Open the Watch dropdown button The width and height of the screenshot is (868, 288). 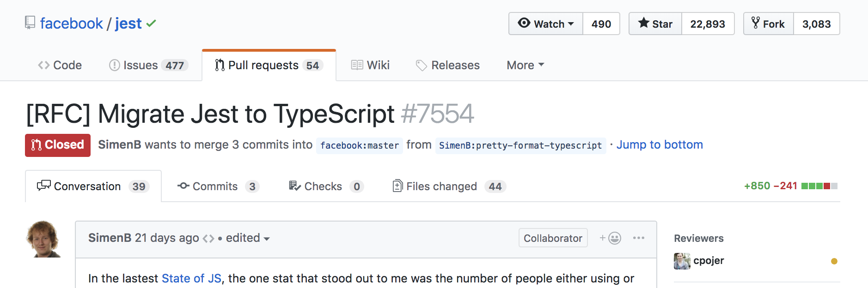coord(546,24)
